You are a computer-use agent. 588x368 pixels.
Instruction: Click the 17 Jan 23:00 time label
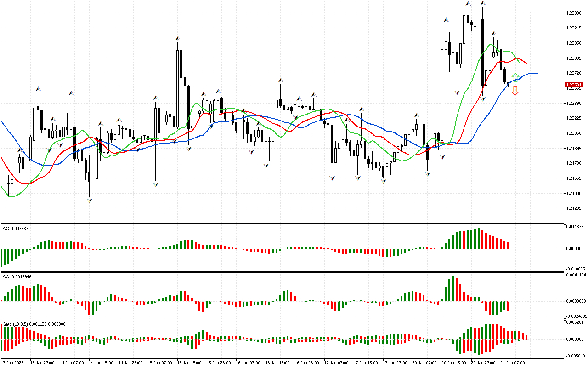(x=395, y=362)
